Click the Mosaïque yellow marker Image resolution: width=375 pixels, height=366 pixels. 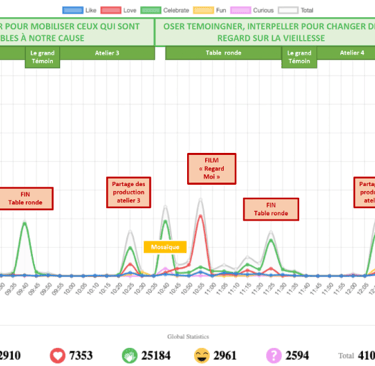pyautogui.click(x=165, y=247)
